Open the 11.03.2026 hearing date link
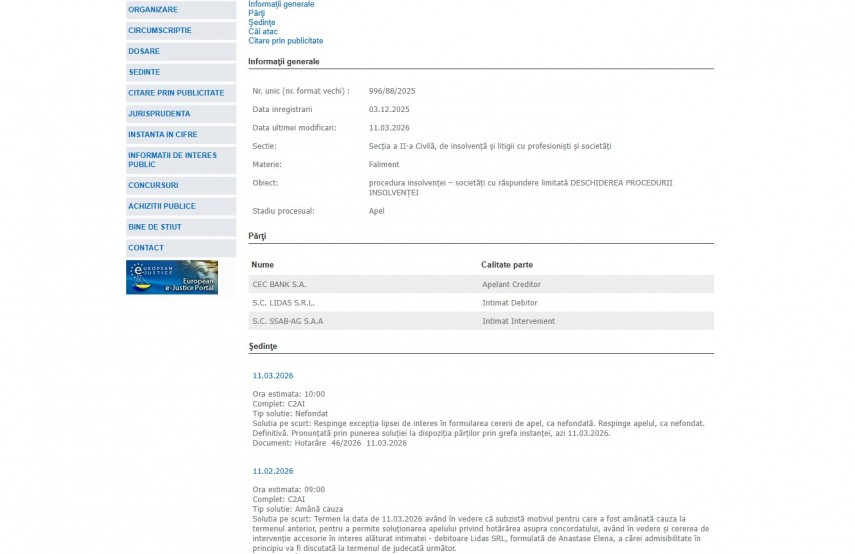Viewport: 855px width, 554px height. (273, 376)
